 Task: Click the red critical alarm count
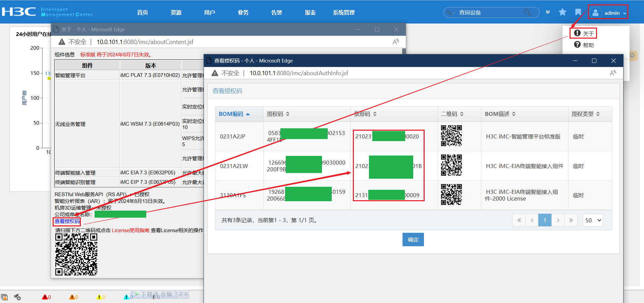[46, 297]
